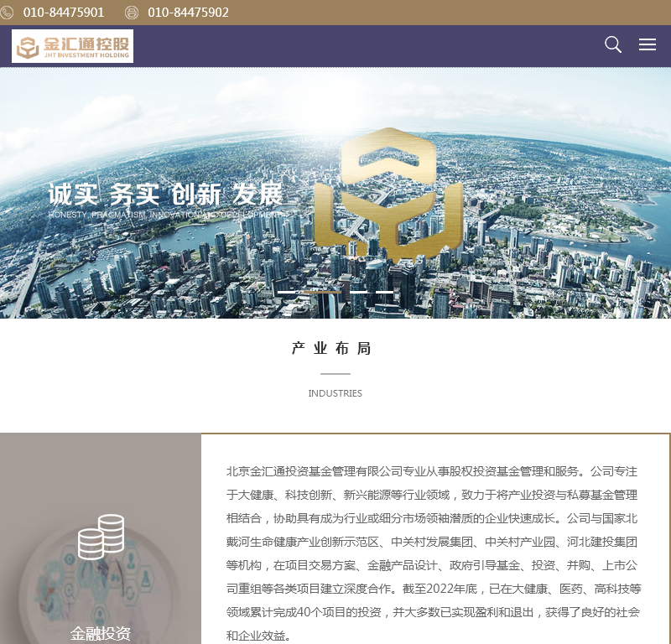671x644 pixels.
Task: Click text line mentioning 累计完成40个项目
Action: click(x=433, y=612)
